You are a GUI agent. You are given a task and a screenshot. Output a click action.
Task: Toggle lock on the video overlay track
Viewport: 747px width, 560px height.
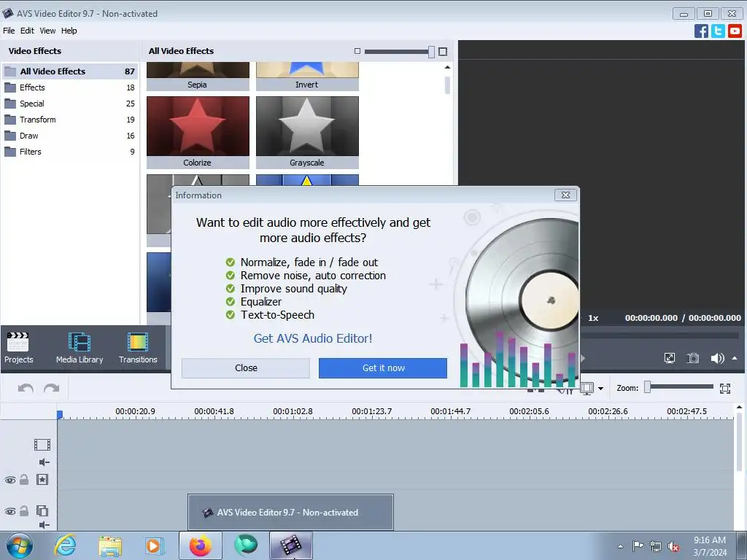[24, 511]
